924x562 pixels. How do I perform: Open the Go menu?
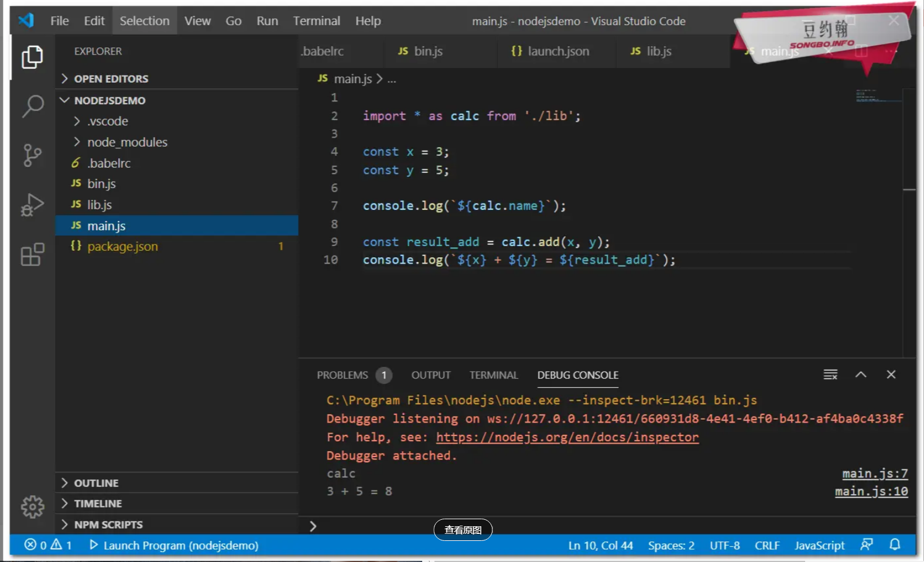(x=234, y=21)
